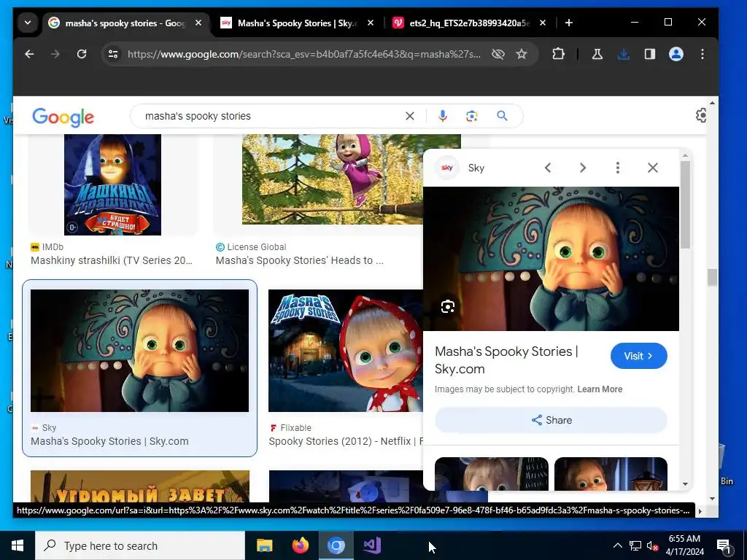
Task: Click the large Masha preview image
Action: (x=551, y=259)
